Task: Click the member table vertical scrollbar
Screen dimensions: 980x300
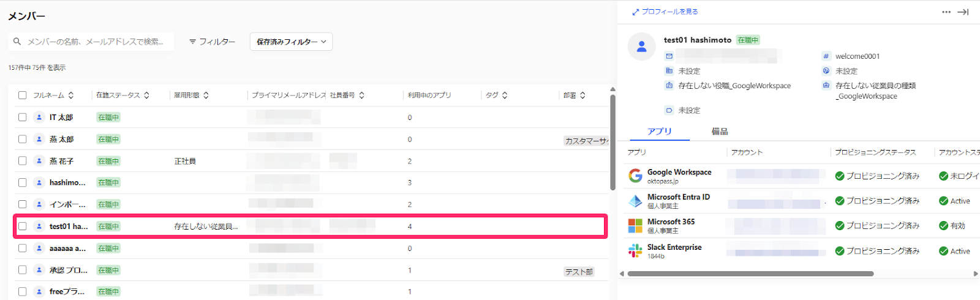Action: pos(612,142)
